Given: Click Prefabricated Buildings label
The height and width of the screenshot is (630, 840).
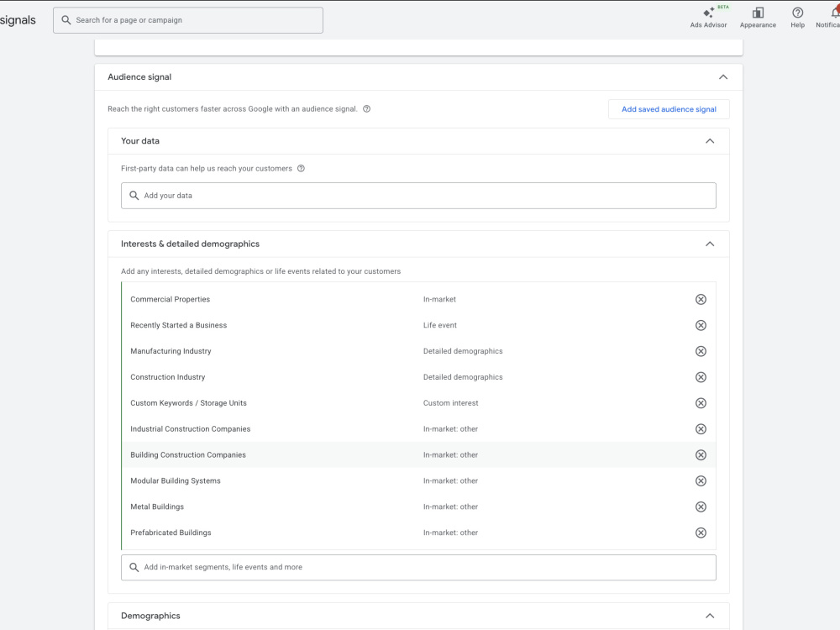Looking at the screenshot, I should [x=171, y=533].
